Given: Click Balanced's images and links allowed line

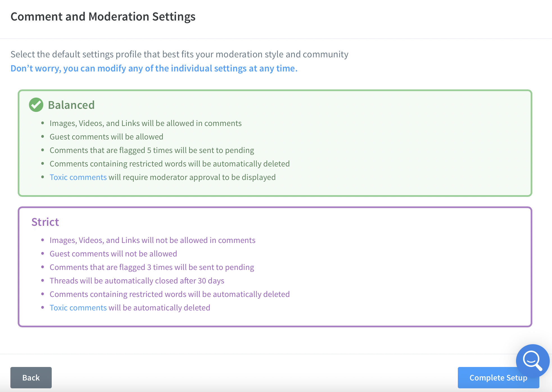Looking at the screenshot, I should click(x=146, y=123).
